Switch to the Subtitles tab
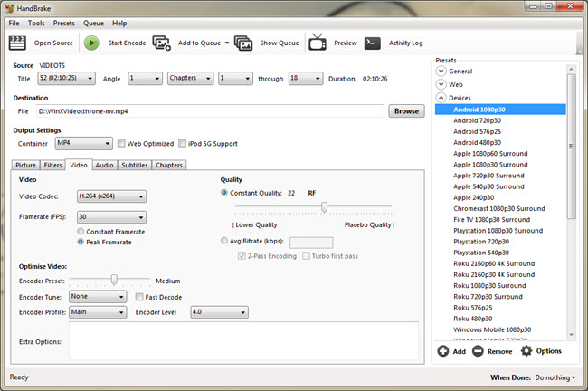The image size is (588, 391). pyautogui.click(x=134, y=165)
